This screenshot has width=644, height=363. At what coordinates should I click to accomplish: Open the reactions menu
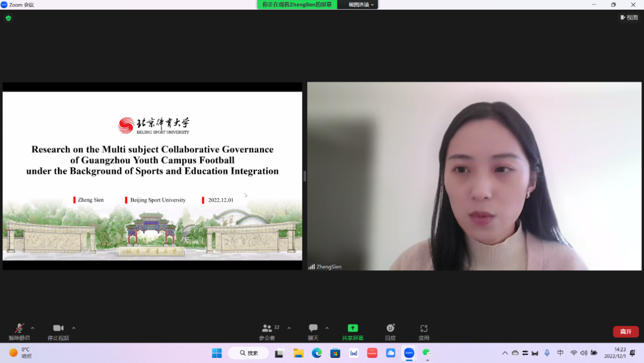pos(391,329)
